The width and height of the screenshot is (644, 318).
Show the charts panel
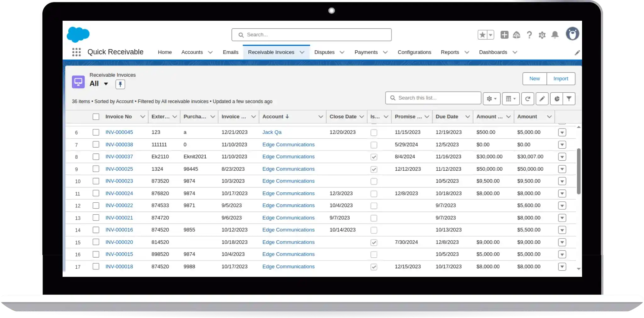click(x=557, y=99)
